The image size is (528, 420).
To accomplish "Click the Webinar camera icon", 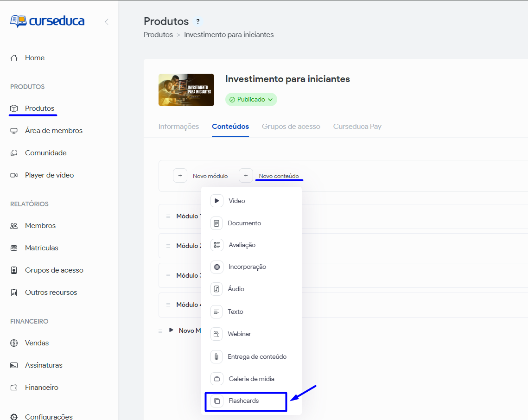I will tap(217, 334).
